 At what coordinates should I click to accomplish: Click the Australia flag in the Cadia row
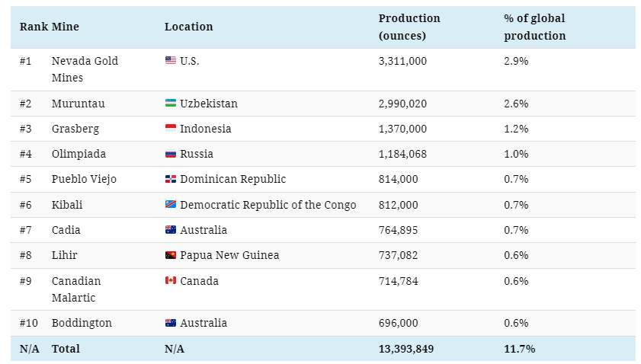pyautogui.click(x=171, y=230)
